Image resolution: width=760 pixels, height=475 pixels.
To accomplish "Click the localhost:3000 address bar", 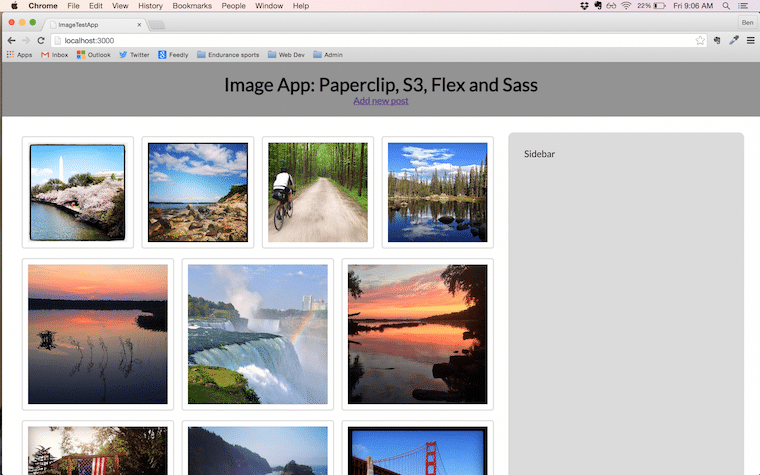I will point(378,40).
